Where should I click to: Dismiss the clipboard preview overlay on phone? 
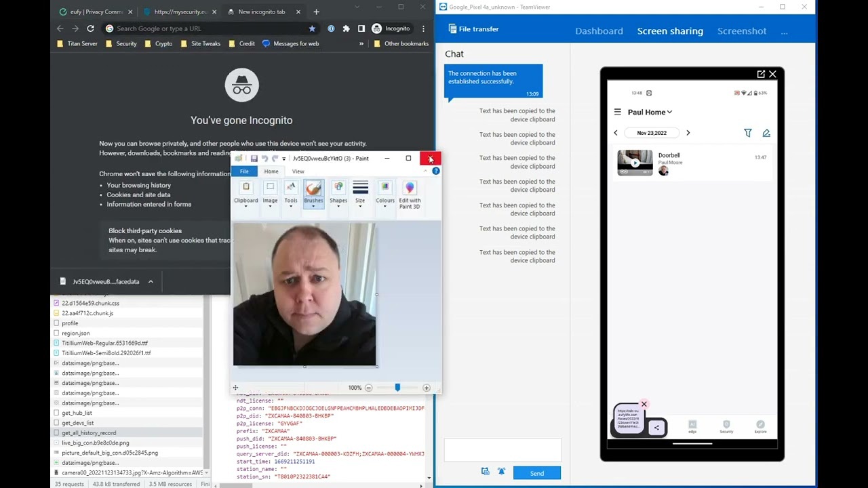(644, 405)
